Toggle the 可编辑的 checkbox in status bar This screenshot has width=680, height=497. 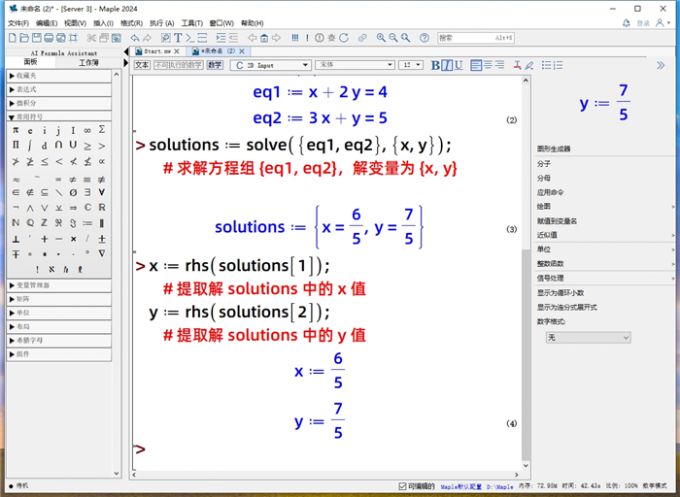[x=401, y=487]
